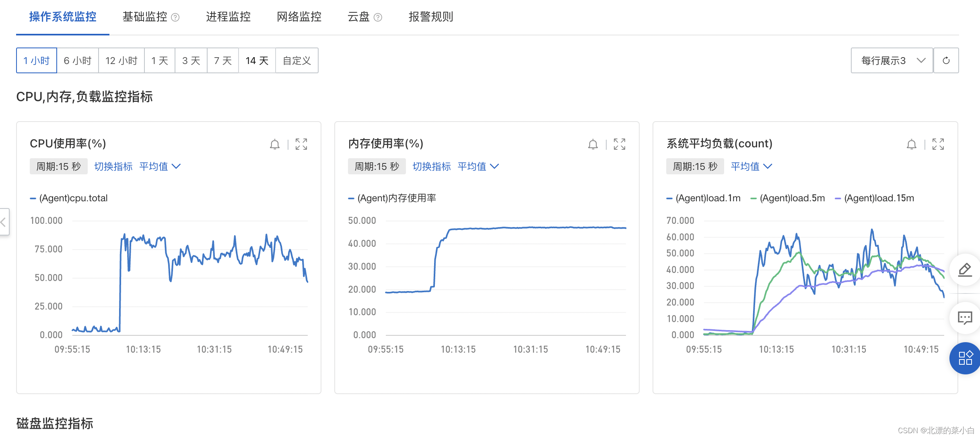The width and height of the screenshot is (980, 438).
Task: Open alarm bell on system load chart
Action: 912,144
